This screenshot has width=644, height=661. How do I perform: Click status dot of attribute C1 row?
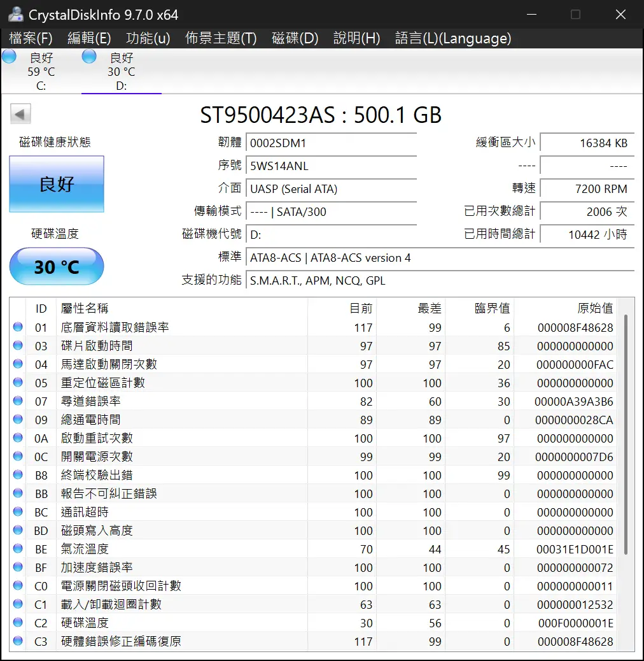coord(18,604)
